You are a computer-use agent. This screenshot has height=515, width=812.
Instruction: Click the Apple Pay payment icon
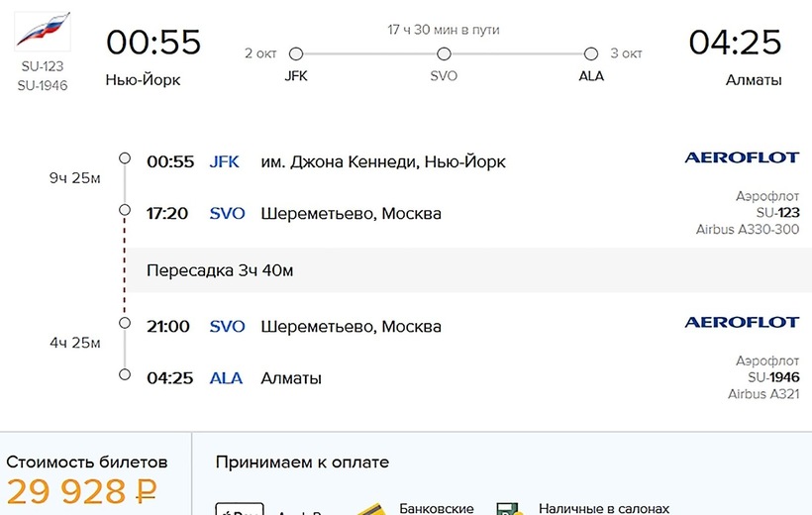240,509
